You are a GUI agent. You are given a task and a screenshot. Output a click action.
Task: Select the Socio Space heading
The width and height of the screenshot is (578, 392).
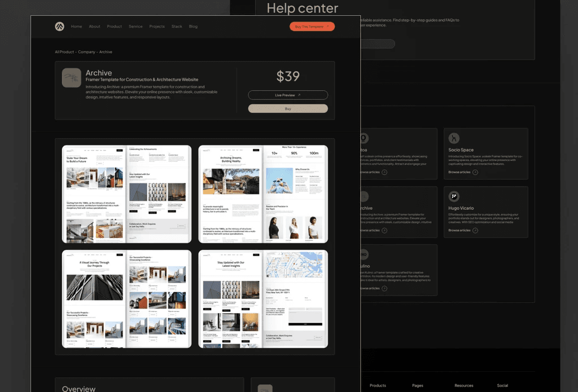(461, 150)
